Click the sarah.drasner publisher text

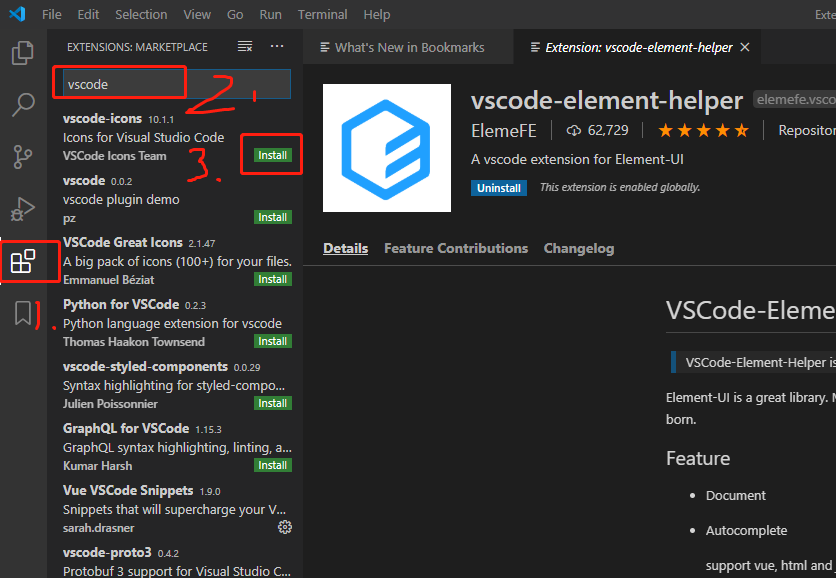click(99, 528)
